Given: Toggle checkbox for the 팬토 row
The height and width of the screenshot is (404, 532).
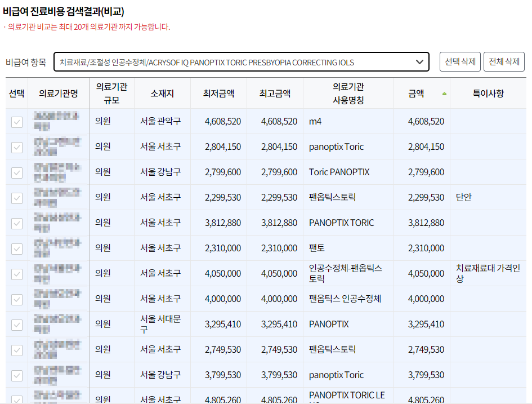Looking at the screenshot, I should [x=17, y=249].
